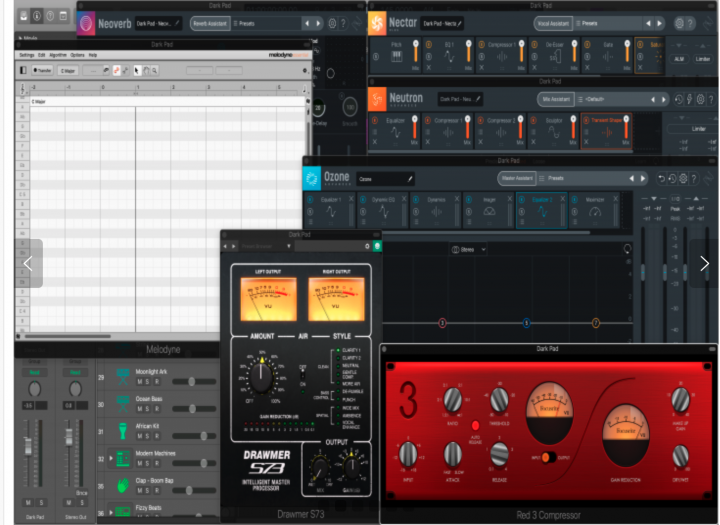Mute the Moonlight Ark track

(140, 382)
